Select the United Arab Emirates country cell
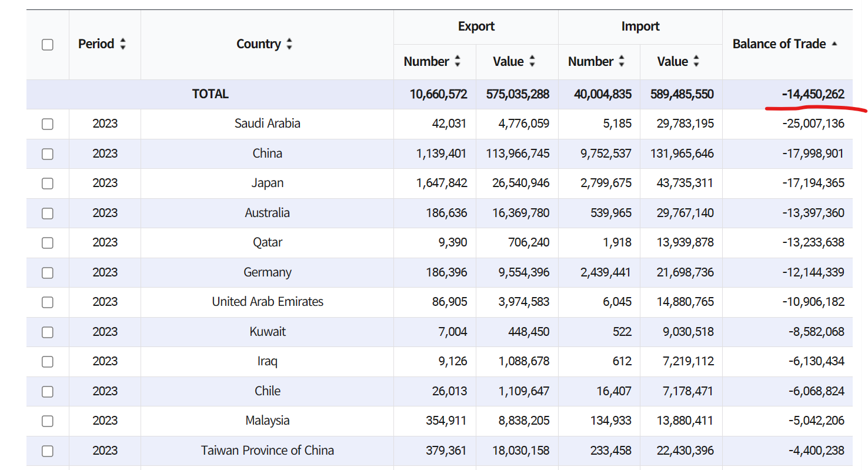This screenshot has width=868, height=470. (x=268, y=302)
